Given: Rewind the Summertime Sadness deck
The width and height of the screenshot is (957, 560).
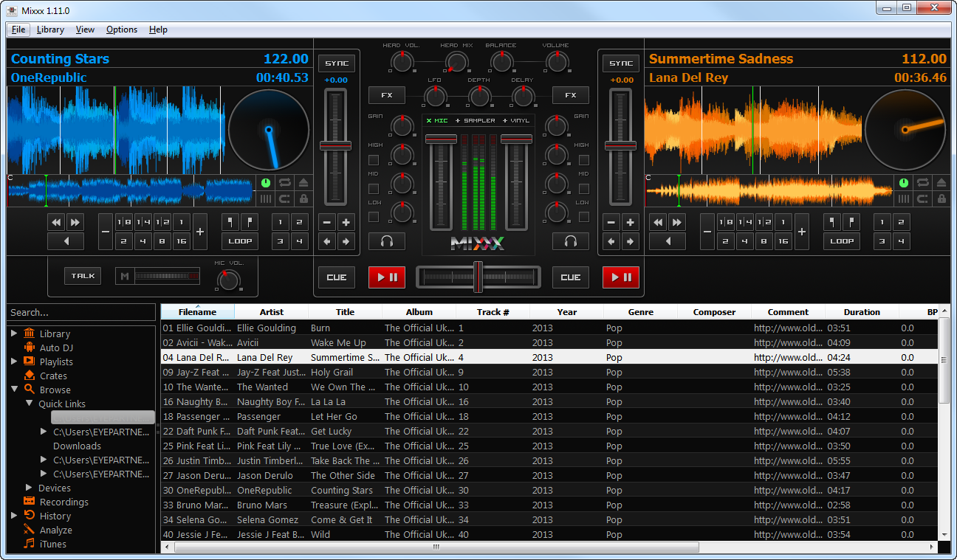Looking at the screenshot, I should tap(658, 222).
